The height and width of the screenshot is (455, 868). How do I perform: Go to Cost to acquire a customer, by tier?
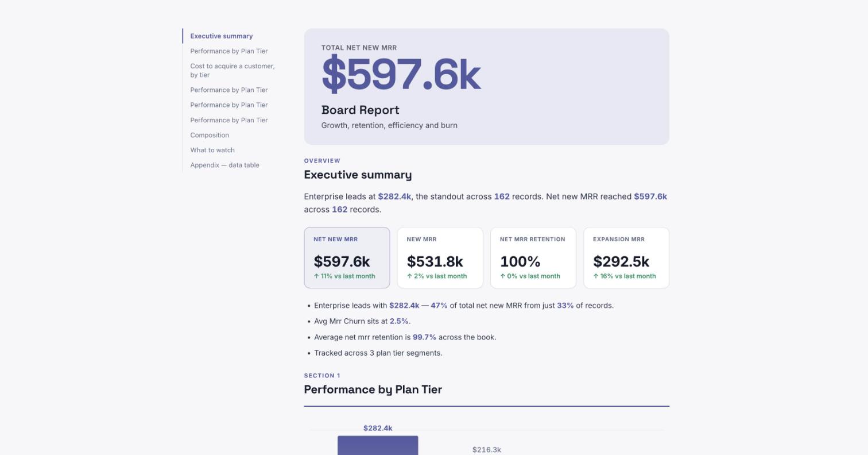click(x=232, y=71)
